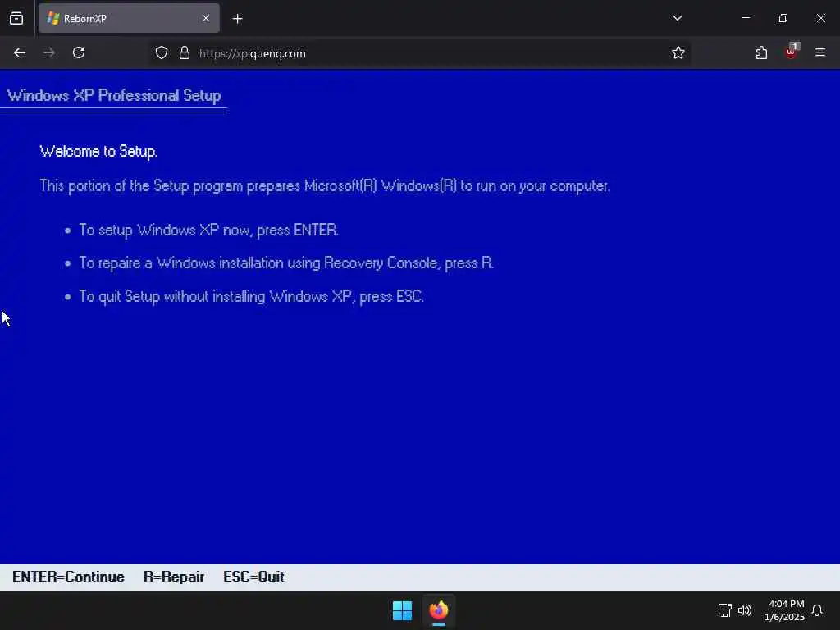Expand the list all tabs chevron

(x=677, y=18)
